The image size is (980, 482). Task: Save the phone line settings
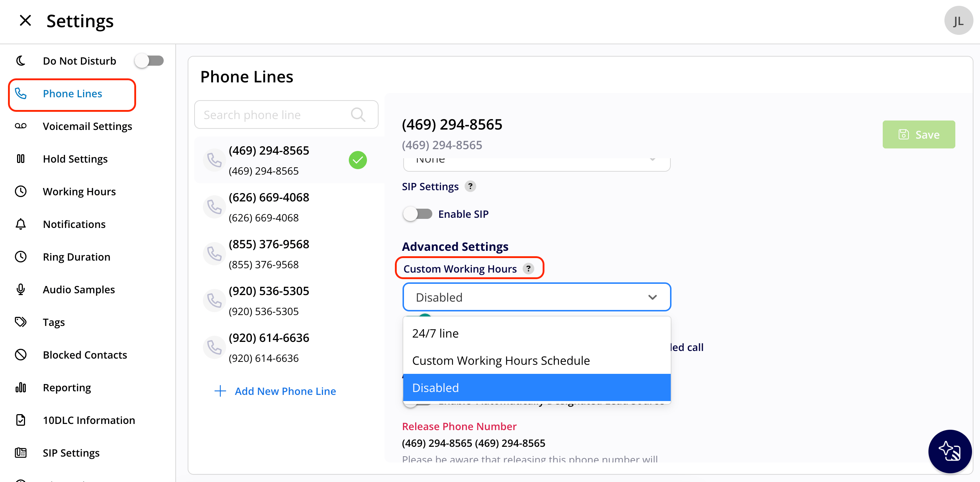click(918, 135)
